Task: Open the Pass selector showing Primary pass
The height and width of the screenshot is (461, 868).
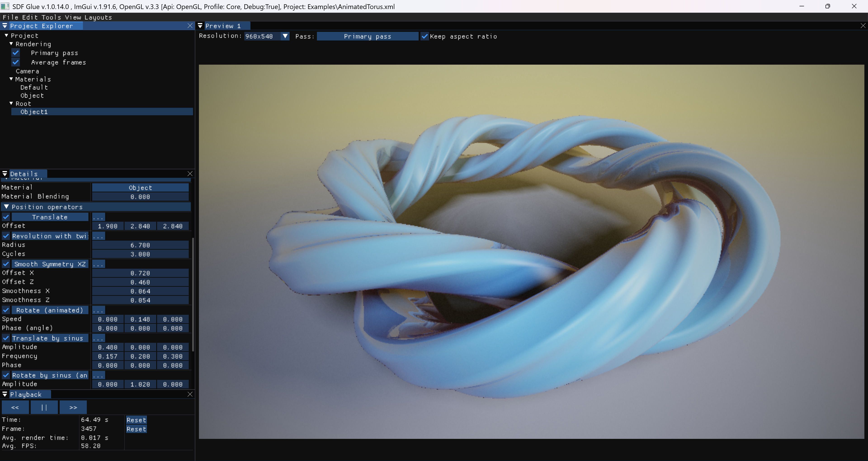Action: (368, 36)
